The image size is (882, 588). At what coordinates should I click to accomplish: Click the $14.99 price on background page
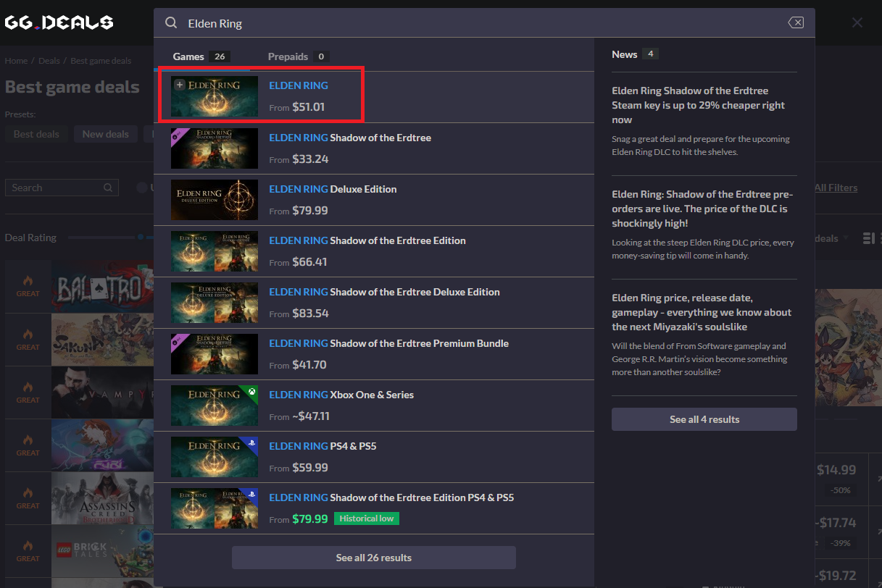pos(836,470)
